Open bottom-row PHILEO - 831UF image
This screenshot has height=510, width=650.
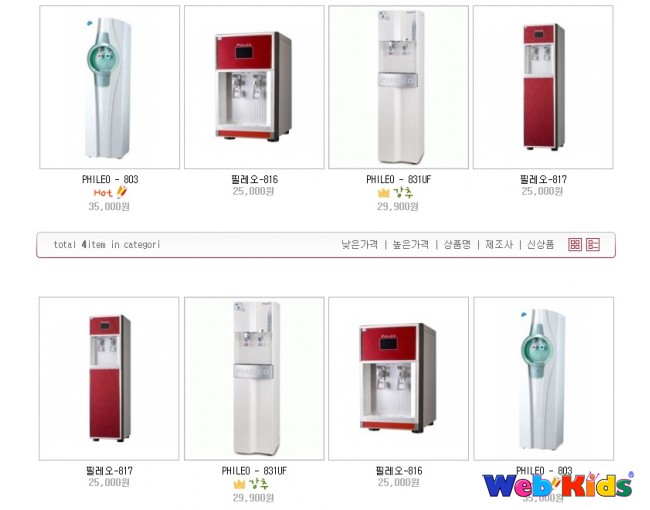click(x=254, y=379)
